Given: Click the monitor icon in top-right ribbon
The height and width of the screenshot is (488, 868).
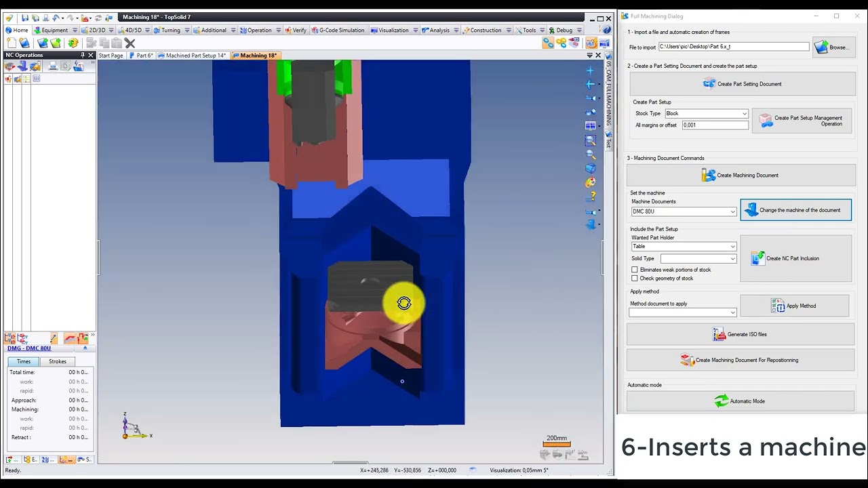Looking at the screenshot, I should [603, 43].
